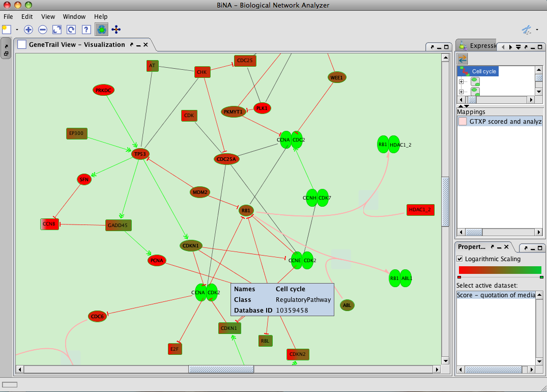
Task: Click the horizontal scrollbar thumb of the visualization
Action: [221, 369]
